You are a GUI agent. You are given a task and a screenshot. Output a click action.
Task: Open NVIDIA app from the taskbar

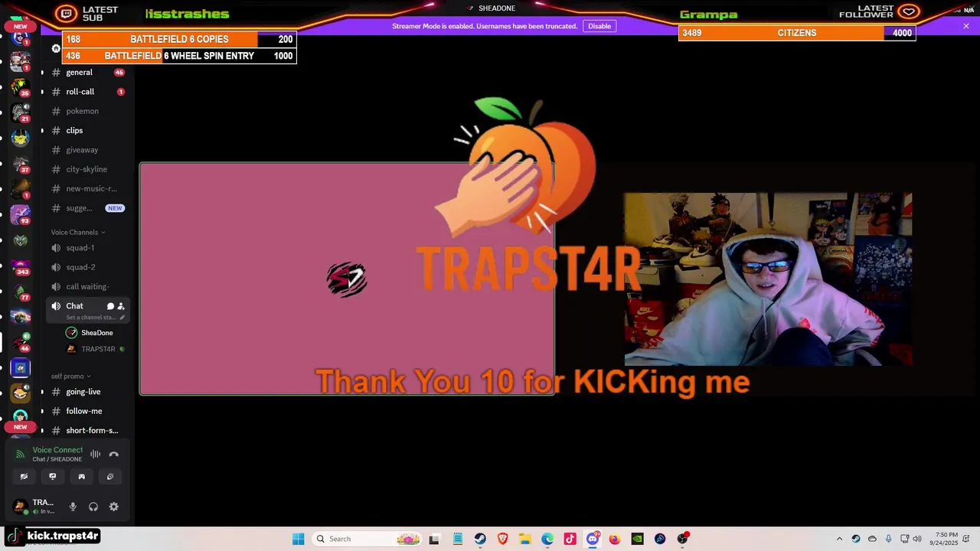[637, 539]
